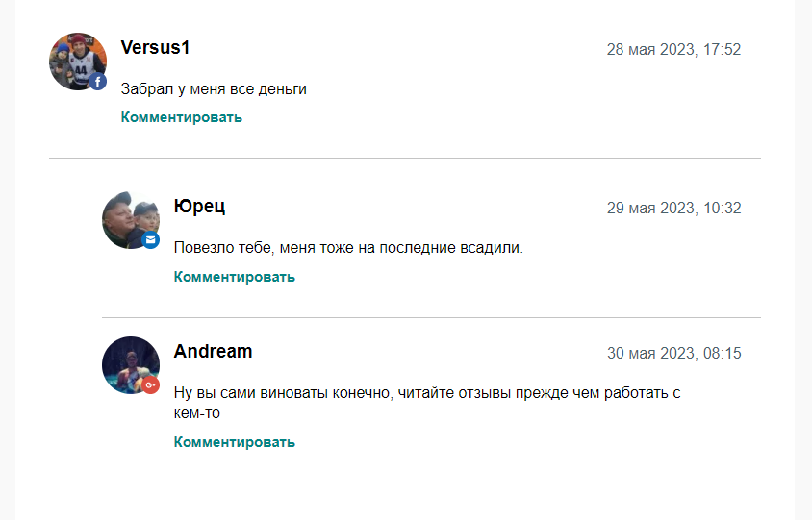Reply via Комментировать under Andream's comment
Image resolution: width=812 pixels, height=520 pixels.
click(234, 442)
